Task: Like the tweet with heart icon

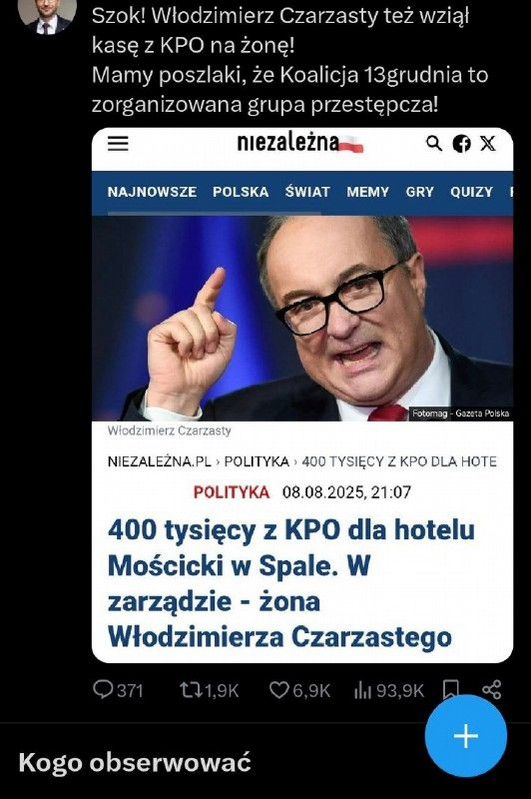Action: coord(279,690)
